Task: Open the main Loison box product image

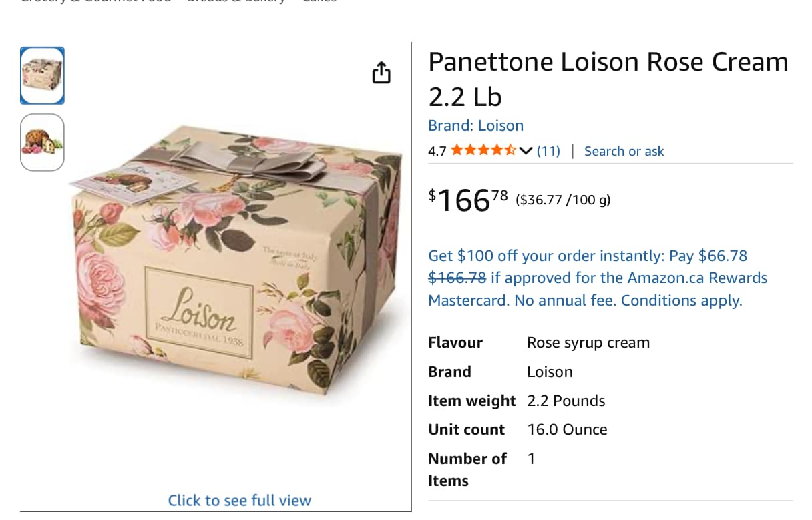Action: (x=237, y=267)
